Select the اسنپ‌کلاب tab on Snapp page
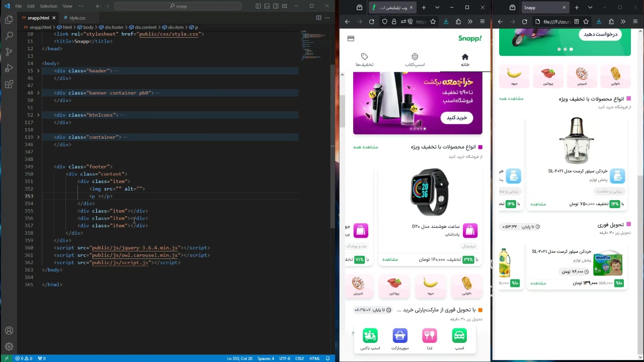 (415, 60)
